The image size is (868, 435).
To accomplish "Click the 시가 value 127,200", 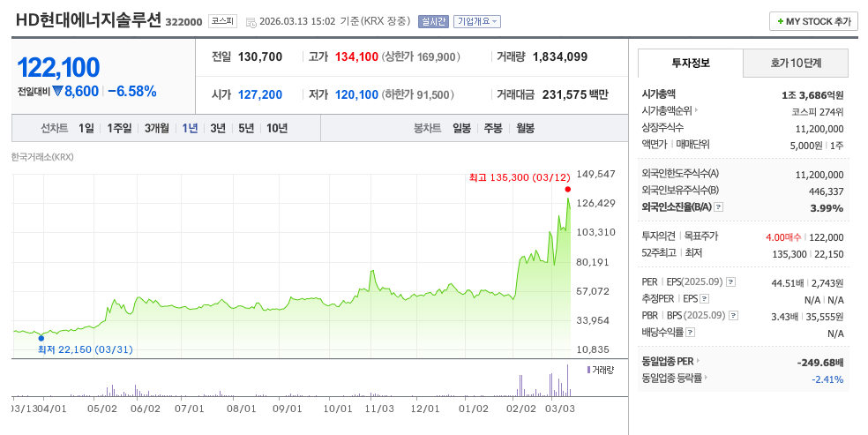I will [260, 94].
